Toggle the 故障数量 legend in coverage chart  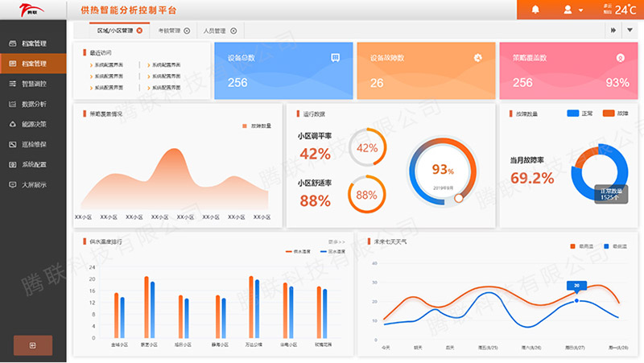[257, 126]
